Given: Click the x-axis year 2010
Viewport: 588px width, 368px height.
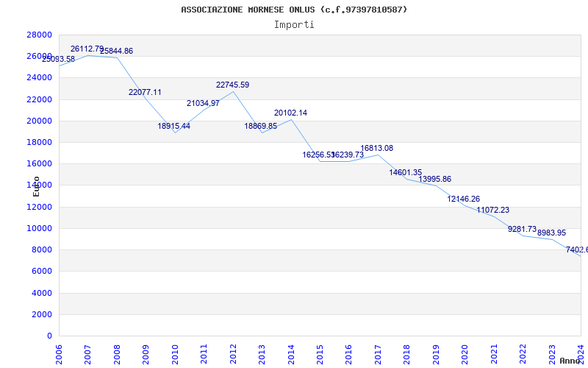Looking at the screenshot, I should point(175,354).
